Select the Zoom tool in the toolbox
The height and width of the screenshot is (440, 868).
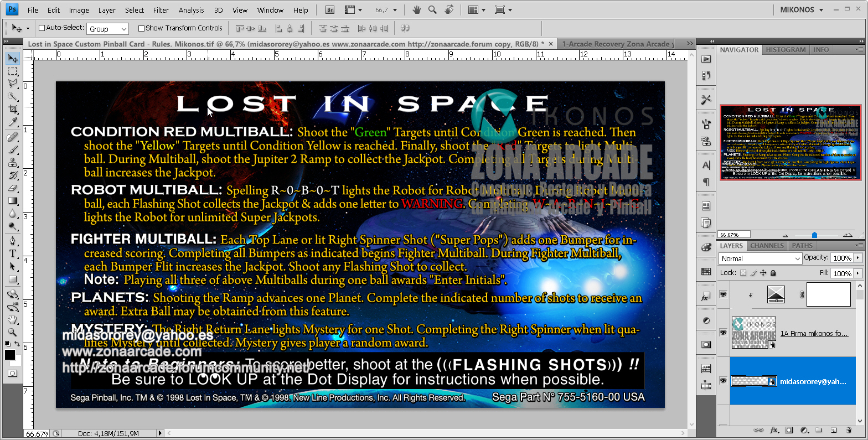click(12, 332)
